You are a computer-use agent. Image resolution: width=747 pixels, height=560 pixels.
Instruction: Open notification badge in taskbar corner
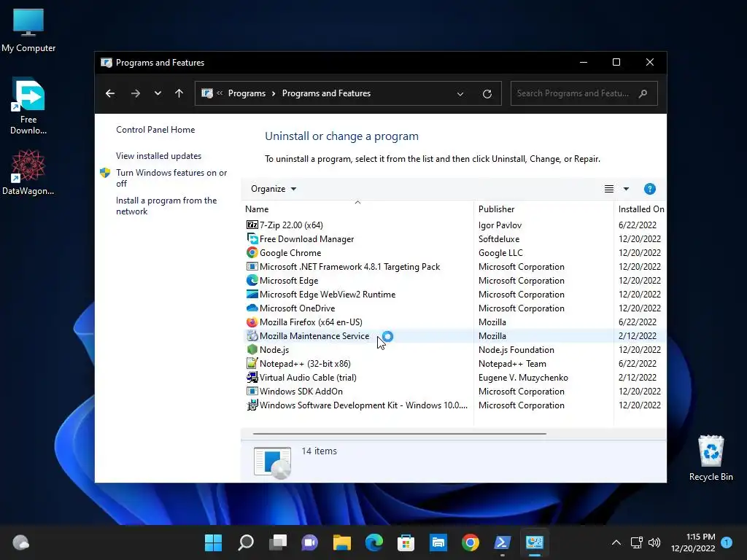pyautogui.click(x=727, y=542)
